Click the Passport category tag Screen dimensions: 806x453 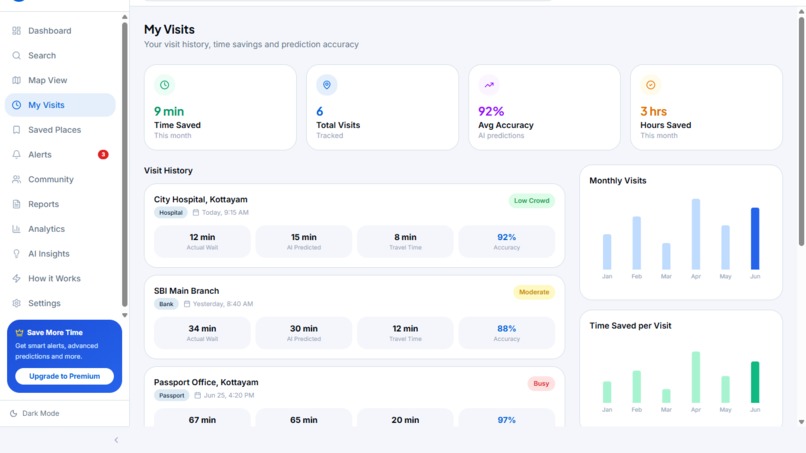(x=172, y=395)
